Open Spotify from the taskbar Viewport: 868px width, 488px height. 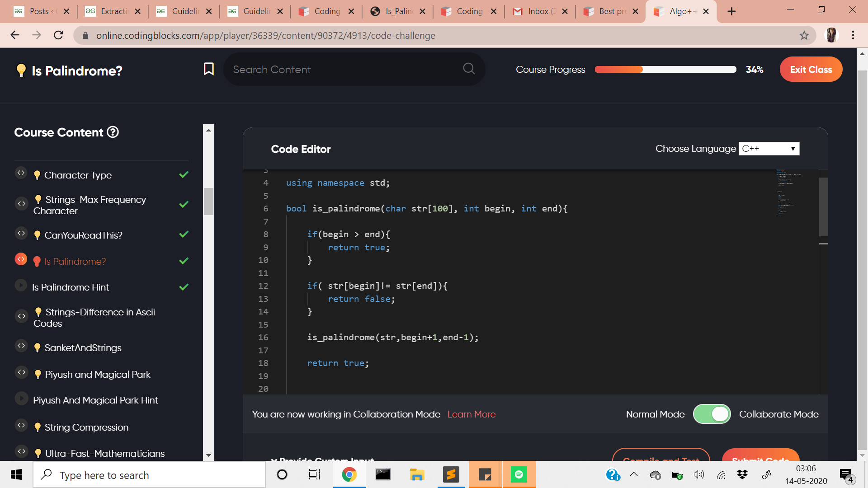tap(519, 474)
